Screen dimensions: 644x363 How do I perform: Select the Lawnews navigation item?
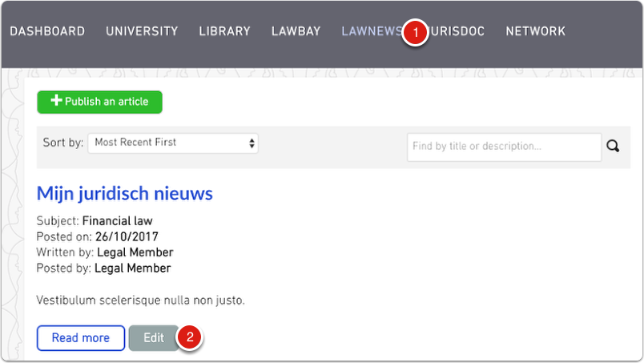(370, 32)
